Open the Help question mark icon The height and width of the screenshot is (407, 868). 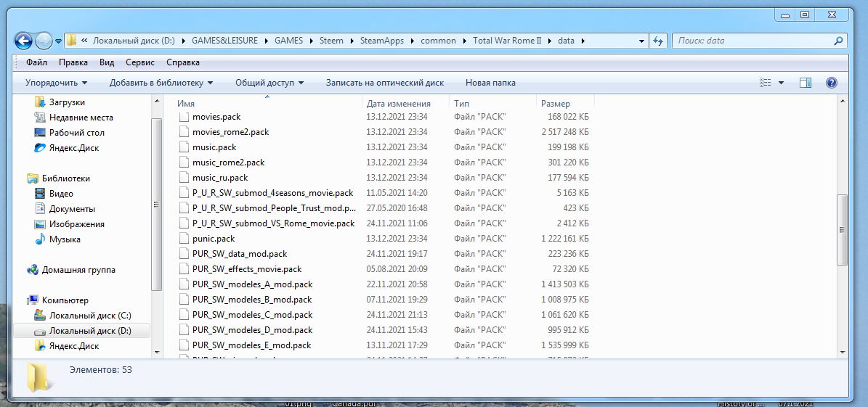[832, 83]
